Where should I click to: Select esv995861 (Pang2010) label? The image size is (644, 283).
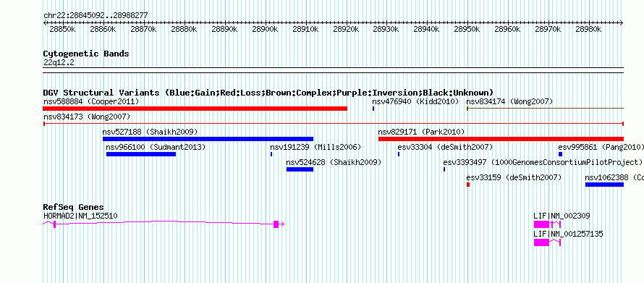coord(601,147)
